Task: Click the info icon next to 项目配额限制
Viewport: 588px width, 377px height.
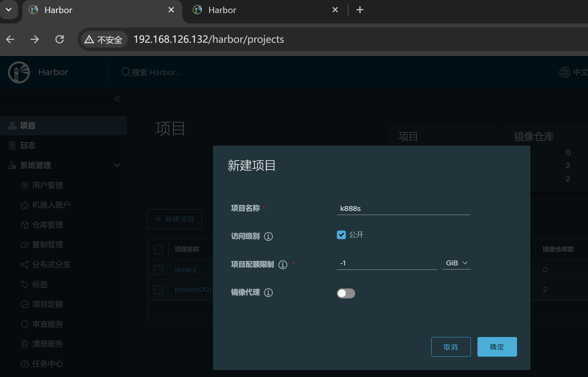Action: 282,265
